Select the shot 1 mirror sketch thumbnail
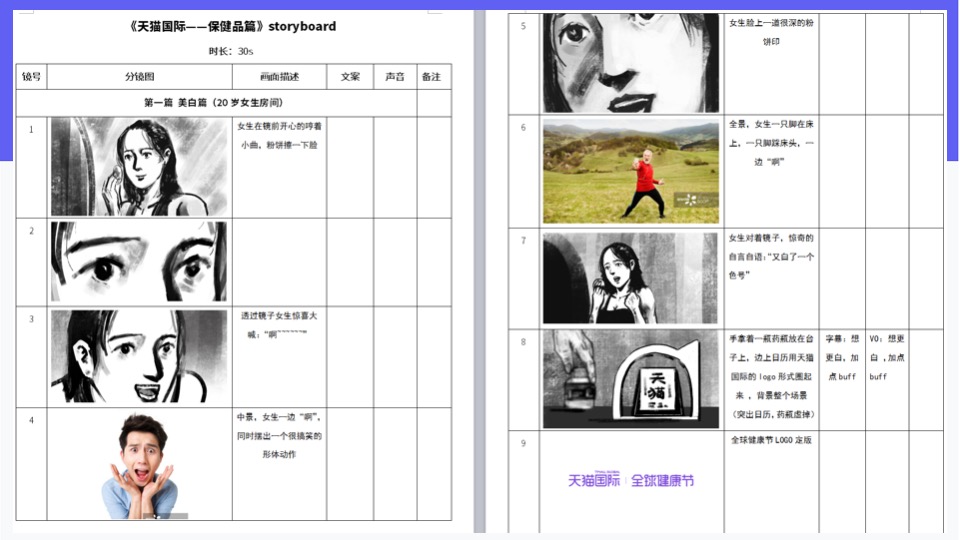The height and width of the screenshot is (540, 960). pos(139,166)
